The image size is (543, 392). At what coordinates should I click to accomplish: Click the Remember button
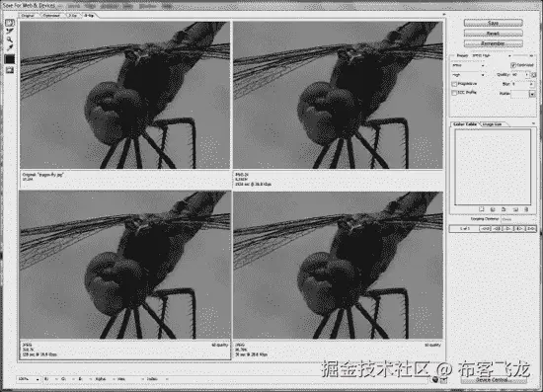493,43
